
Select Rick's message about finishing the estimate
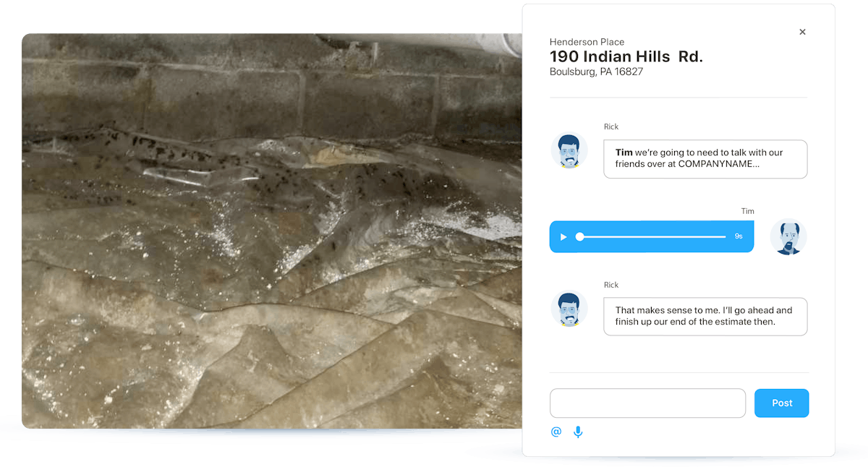tap(705, 316)
